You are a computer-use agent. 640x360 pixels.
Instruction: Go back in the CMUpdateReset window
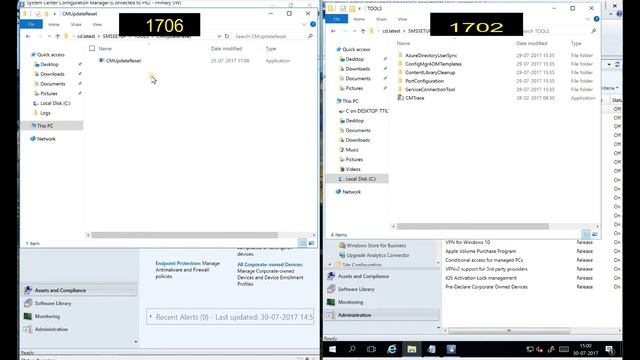click(x=28, y=36)
